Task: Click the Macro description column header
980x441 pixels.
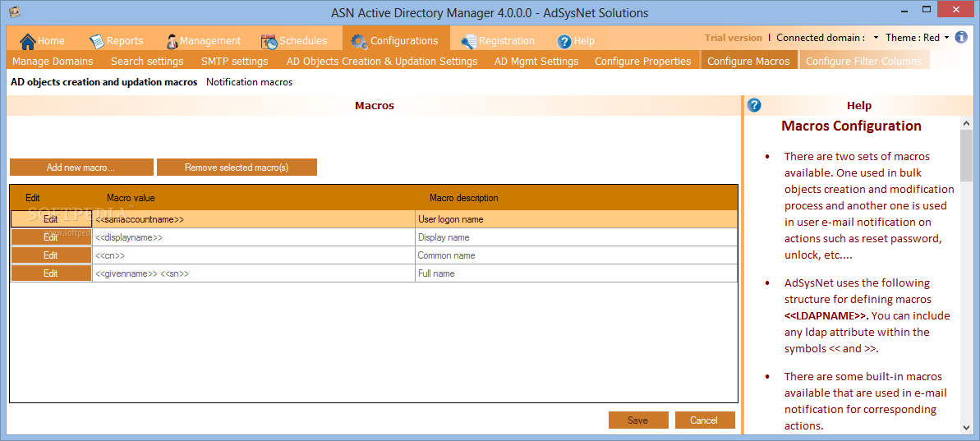Action: point(464,198)
